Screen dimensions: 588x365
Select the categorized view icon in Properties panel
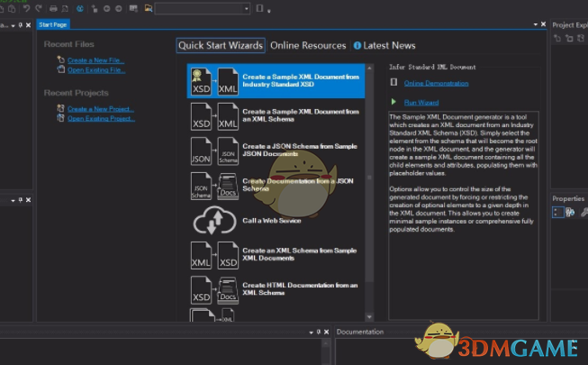click(557, 213)
